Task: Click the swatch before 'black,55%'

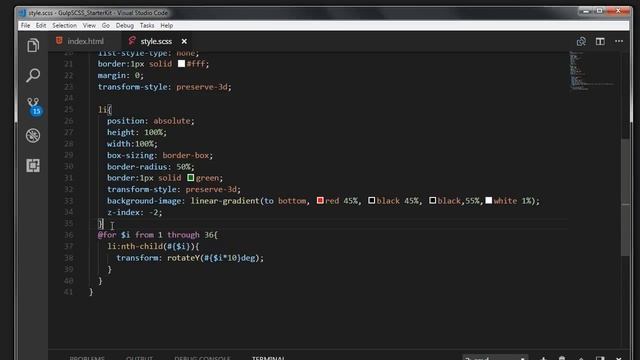Action: coord(433,200)
